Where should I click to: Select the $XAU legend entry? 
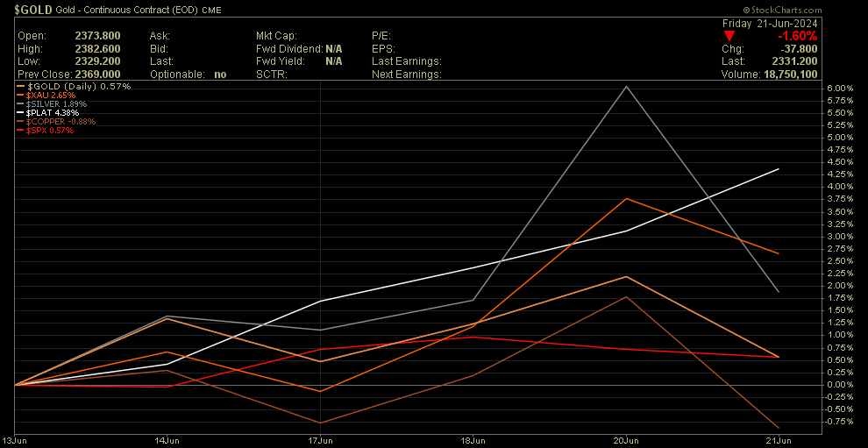(x=51, y=95)
